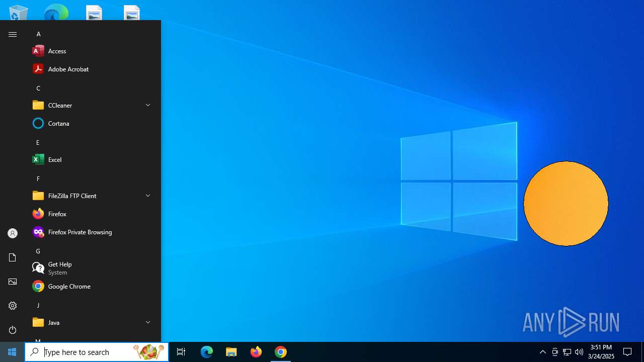The width and height of the screenshot is (644, 362).
Task: Open Microsoft Edge from the taskbar
Action: tap(207, 352)
